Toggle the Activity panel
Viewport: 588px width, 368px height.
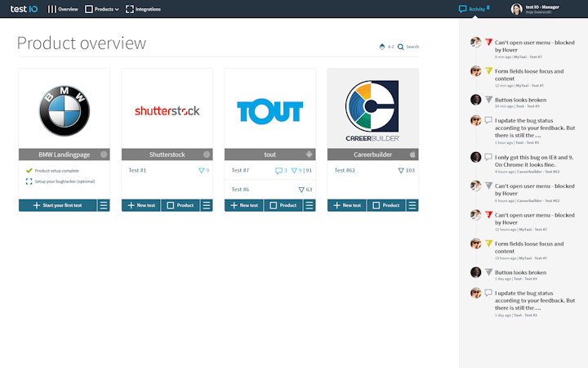(x=474, y=9)
